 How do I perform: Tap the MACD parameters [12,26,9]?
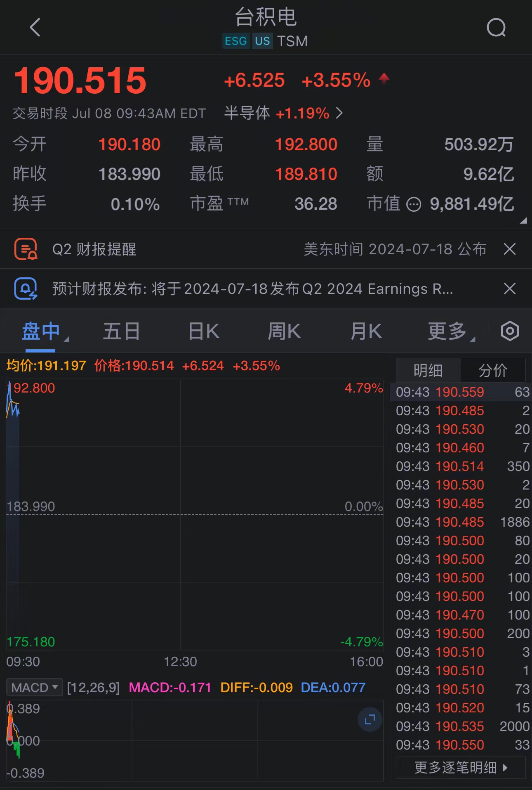point(93,687)
